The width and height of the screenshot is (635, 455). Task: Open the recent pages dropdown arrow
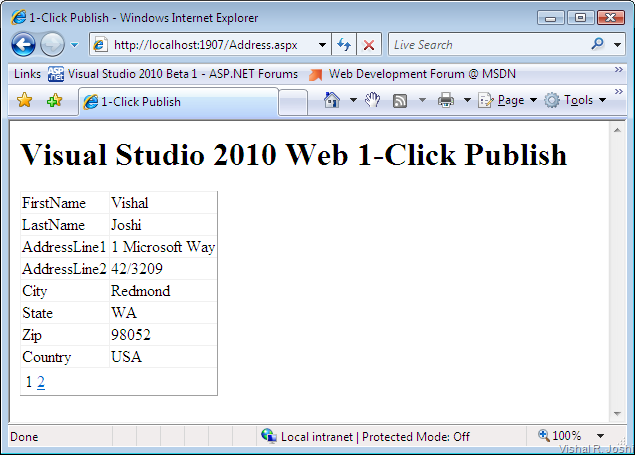click(75, 45)
